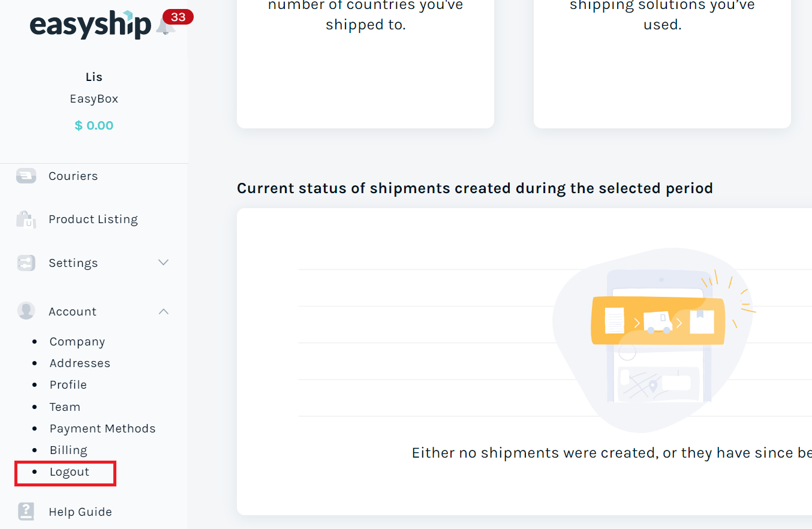Click the $ 0.00 balance amount

(x=94, y=125)
